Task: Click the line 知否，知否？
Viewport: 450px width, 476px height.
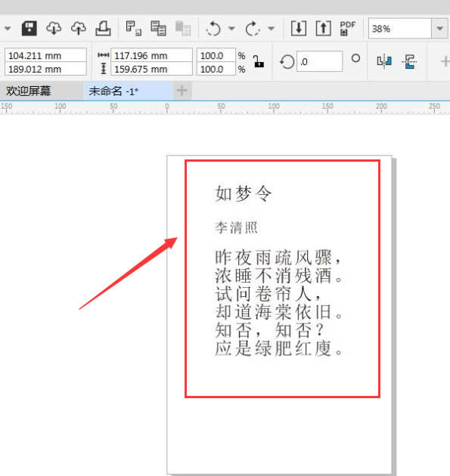Action: click(269, 330)
